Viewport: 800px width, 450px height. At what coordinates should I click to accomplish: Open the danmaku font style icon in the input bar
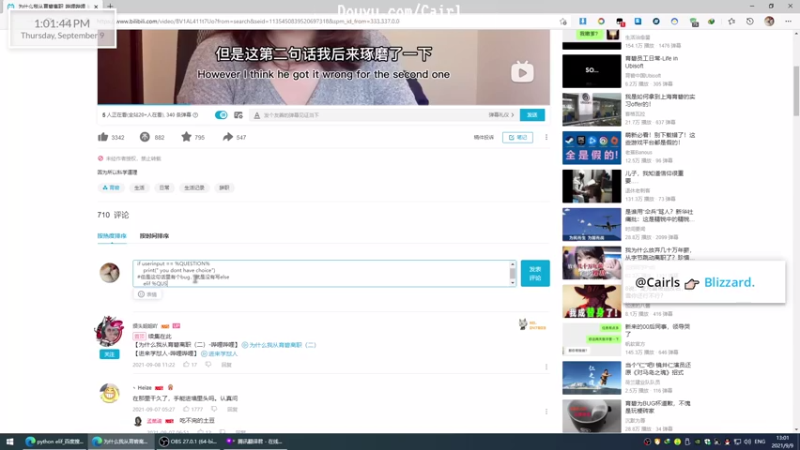click(x=257, y=115)
